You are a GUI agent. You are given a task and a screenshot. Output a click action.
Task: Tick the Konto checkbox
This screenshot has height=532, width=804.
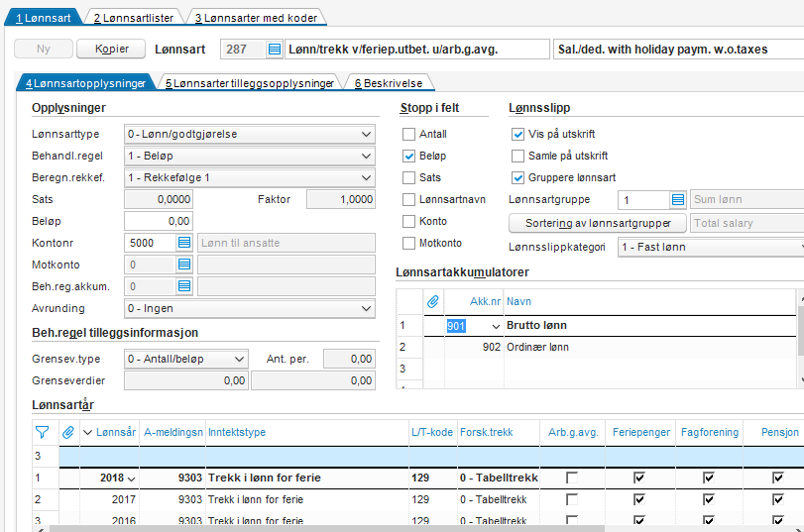tap(408, 221)
